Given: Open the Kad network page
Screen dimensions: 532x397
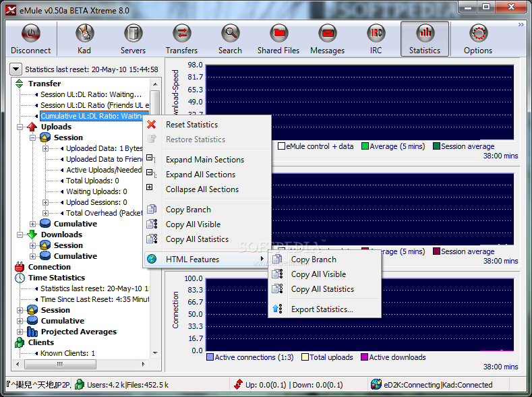Looking at the screenshot, I should coord(84,39).
